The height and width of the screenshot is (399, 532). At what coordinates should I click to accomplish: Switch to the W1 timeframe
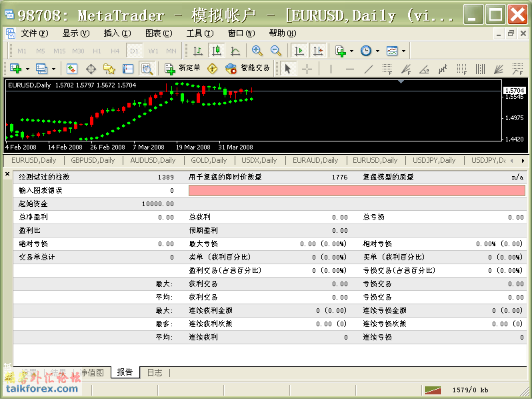(153, 51)
